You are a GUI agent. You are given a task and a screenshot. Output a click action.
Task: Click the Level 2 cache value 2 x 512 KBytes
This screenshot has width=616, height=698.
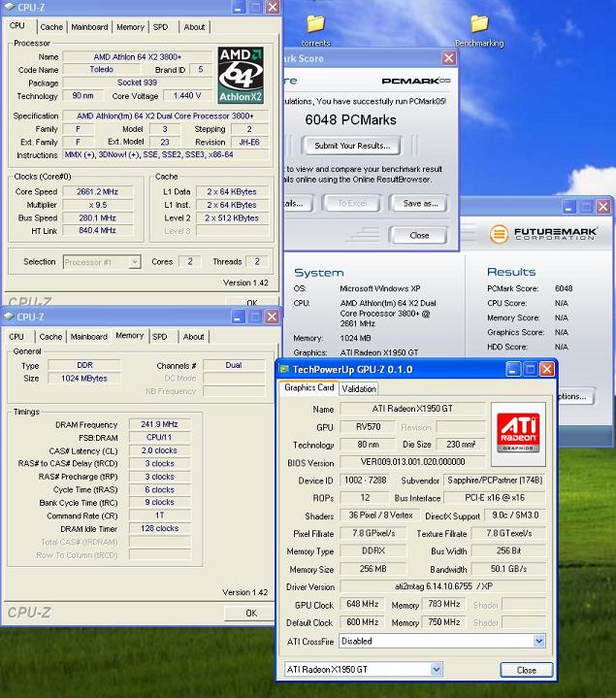click(232, 218)
